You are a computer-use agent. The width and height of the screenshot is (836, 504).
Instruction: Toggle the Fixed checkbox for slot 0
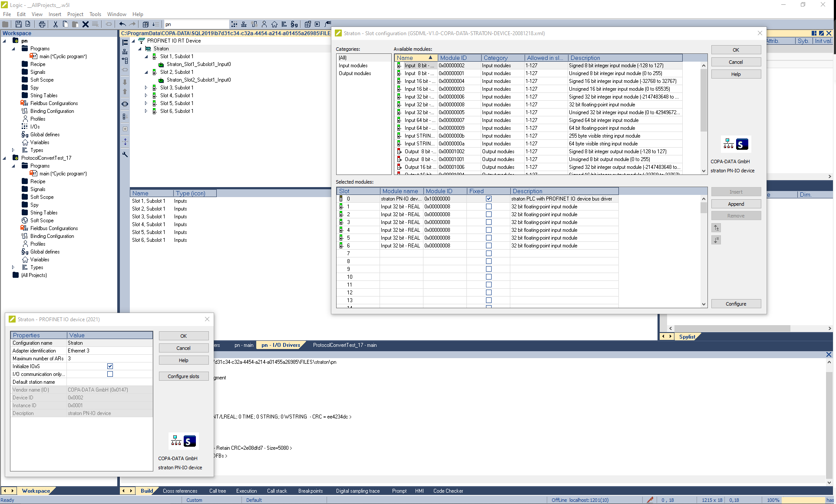(x=489, y=199)
